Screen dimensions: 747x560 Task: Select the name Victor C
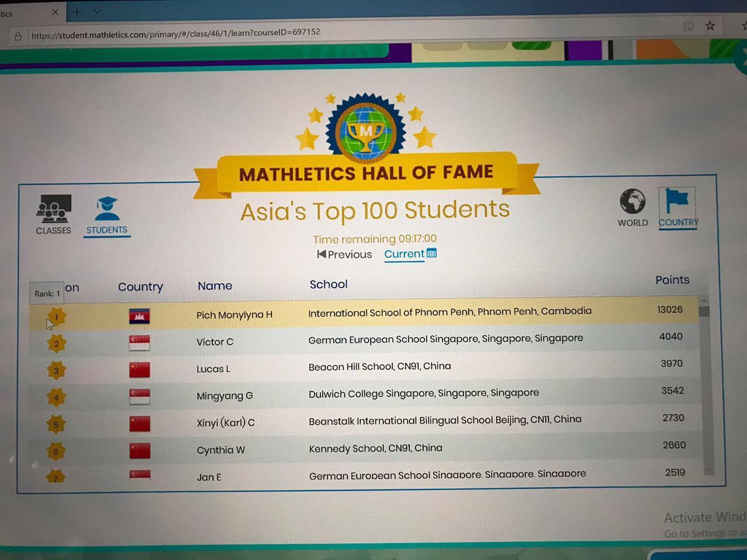coord(215,342)
